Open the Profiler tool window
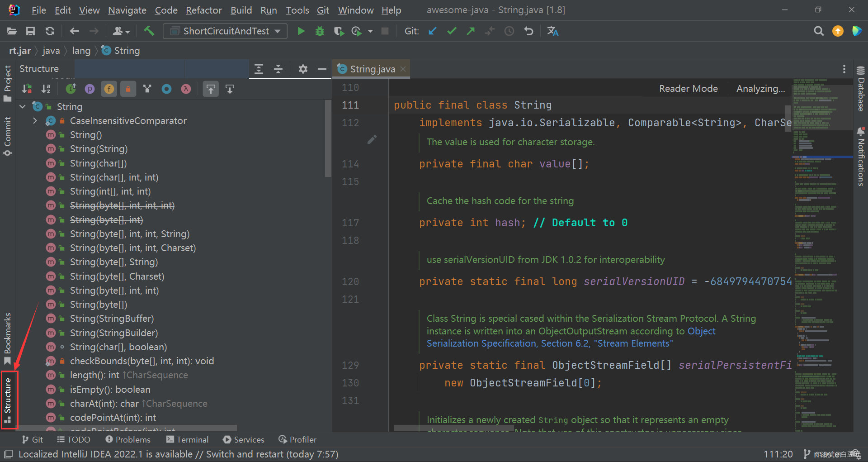Image resolution: width=868 pixels, height=462 pixels. pyautogui.click(x=297, y=439)
